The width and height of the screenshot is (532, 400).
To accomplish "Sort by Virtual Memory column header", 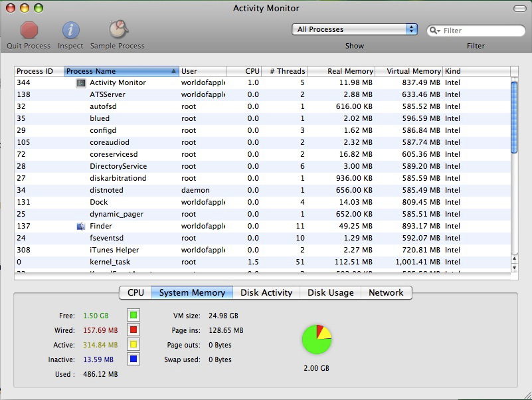I will tap(409, 71).
